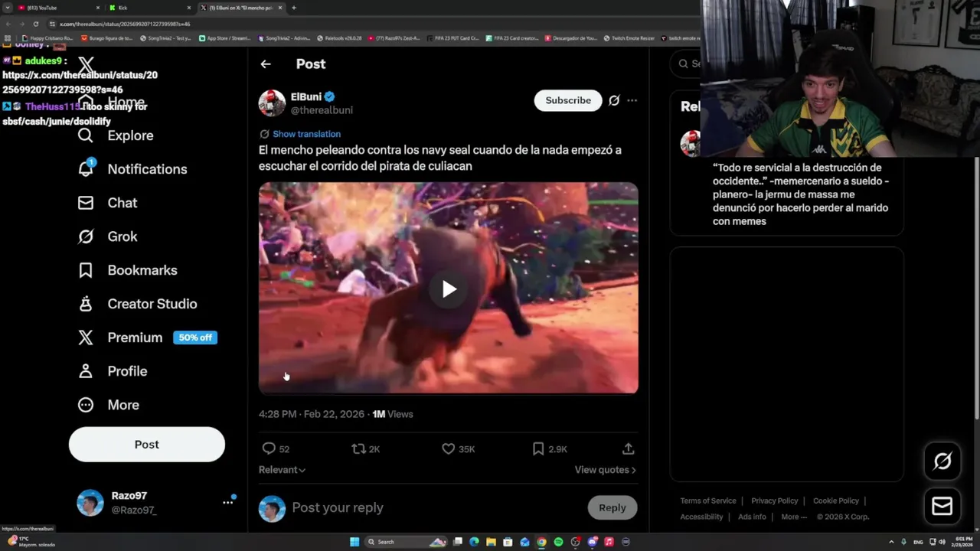Open Explore from the sidebar
This screenshot has height=551, width=980.
pyautogui.click(x=116, y=135)
